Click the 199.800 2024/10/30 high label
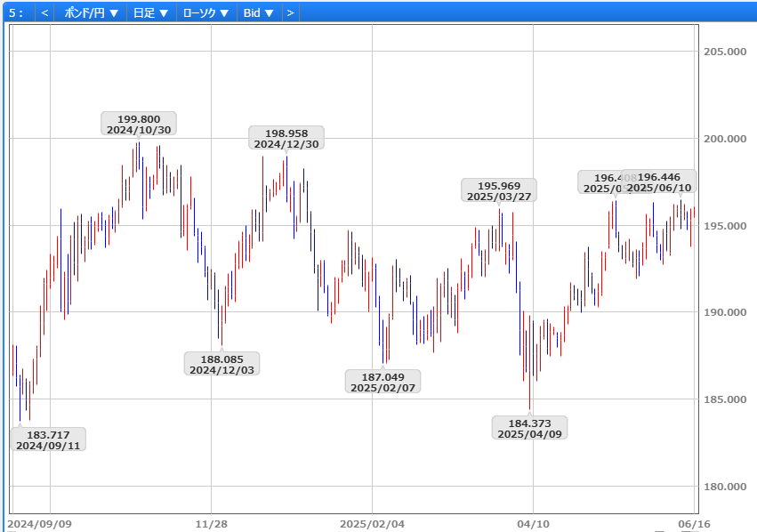The height and width of the screenshot is (532, 757). [139, 124]
